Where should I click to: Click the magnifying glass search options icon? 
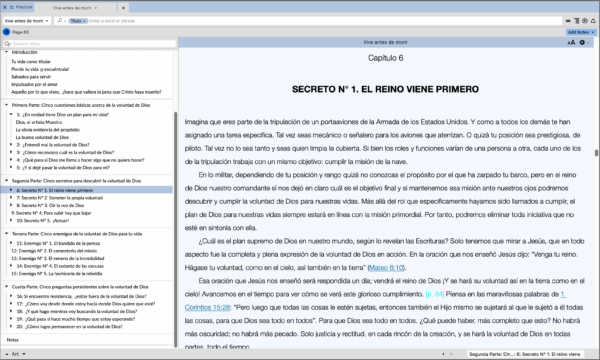(61, 21)
